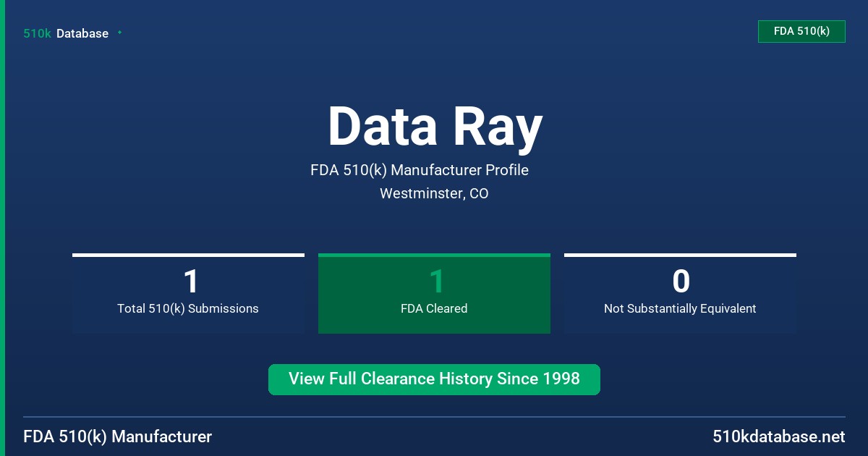Click 'FDA 510(k) Manufacturer Profile' subtitle

tap(420, 171)
